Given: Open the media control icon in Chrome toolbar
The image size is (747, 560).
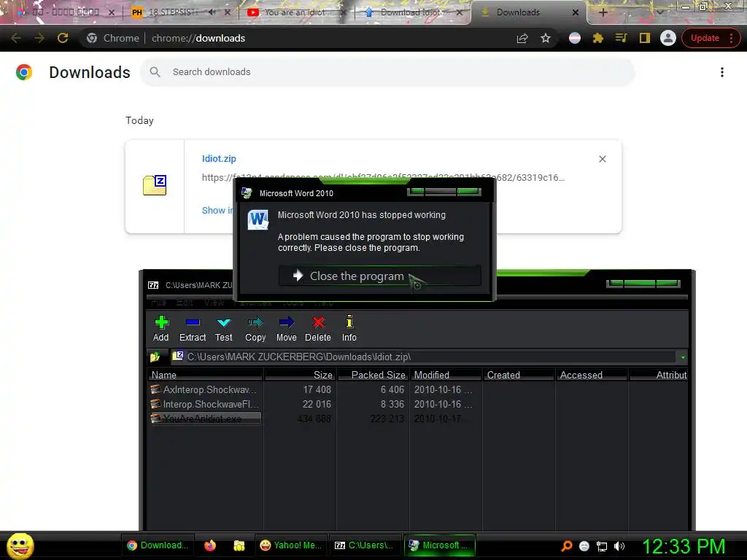Looking at the screenshot, I should 621,38.
